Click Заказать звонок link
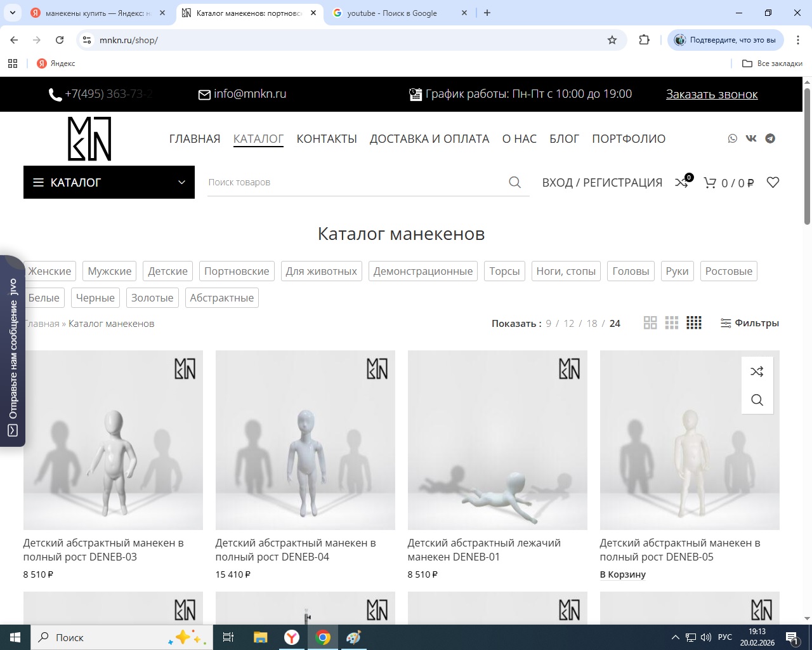 pos(712,94)
